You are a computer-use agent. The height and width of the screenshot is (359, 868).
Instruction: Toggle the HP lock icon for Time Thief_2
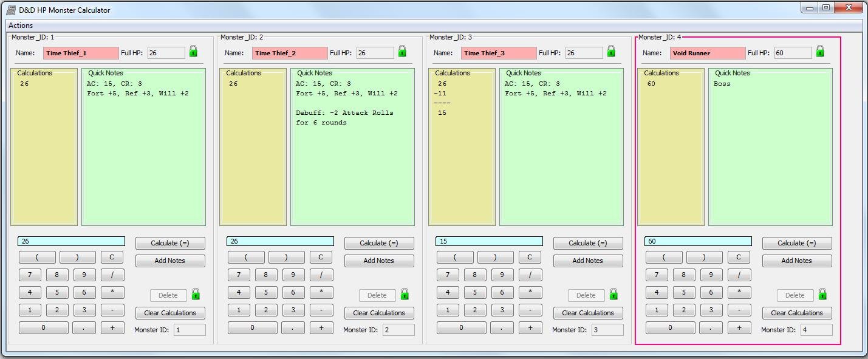click(402, 52)
